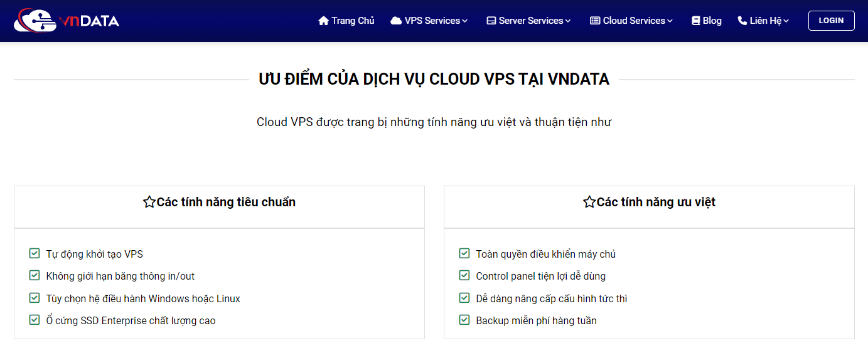Open the Liên Hệ contact menu
This screenshot has width=868, height=353.
(x=765, y=21)
